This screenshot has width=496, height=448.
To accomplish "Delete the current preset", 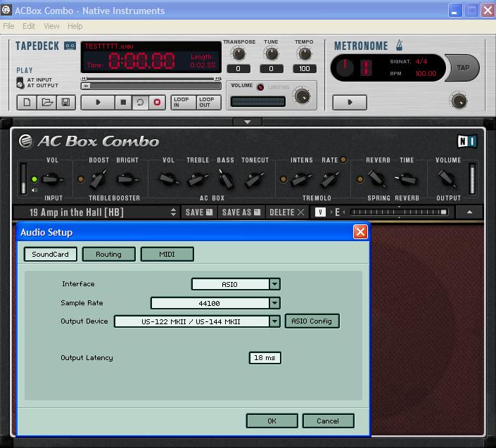I will (x=286, y=212).
